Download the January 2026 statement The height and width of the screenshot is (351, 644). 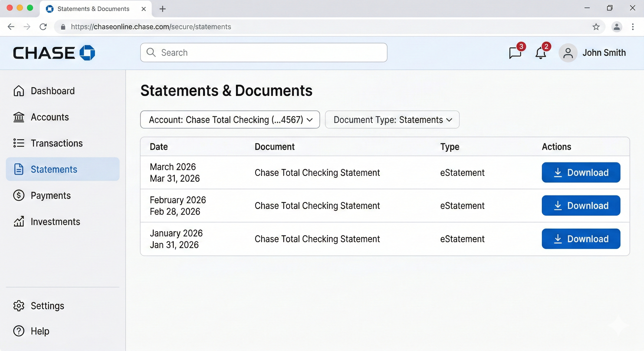tap(581, 239)
